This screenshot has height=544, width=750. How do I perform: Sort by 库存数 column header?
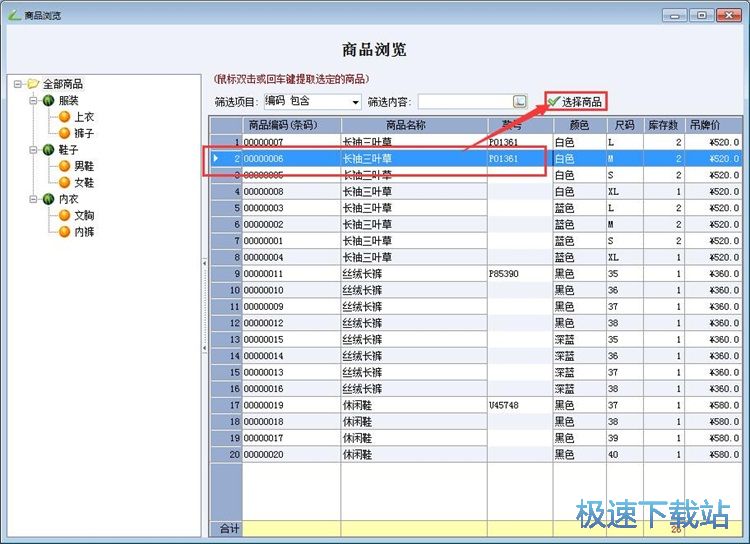pos(663,125)
